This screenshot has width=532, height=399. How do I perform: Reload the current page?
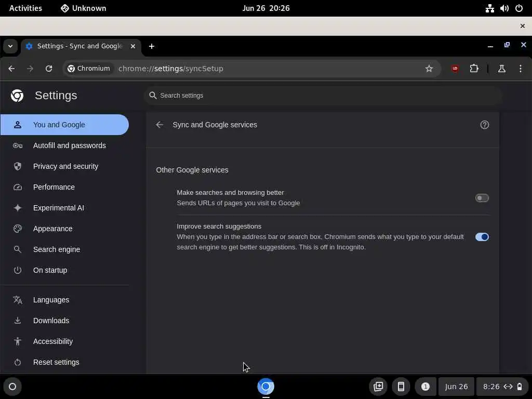pyautogui.click(x=49, y=69)
